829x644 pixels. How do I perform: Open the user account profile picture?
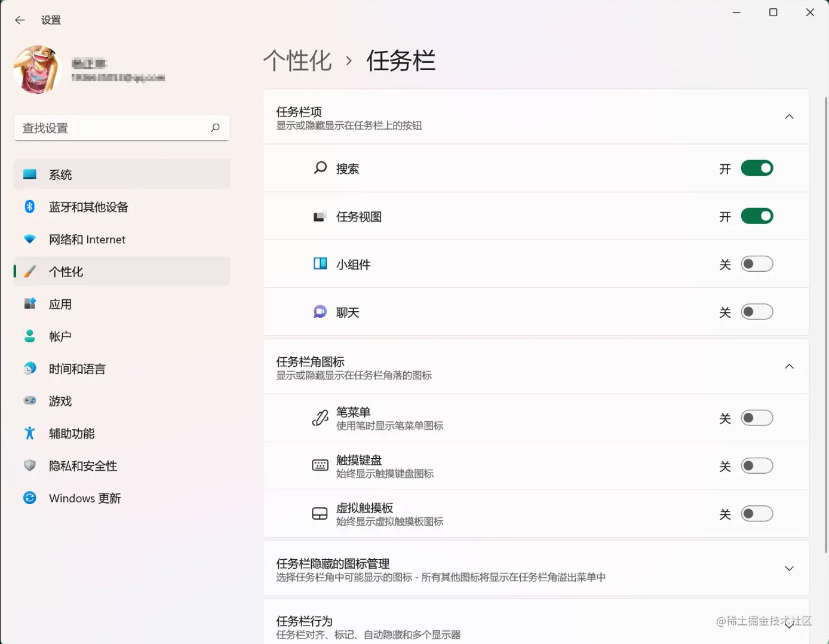[x=38, y=70]
